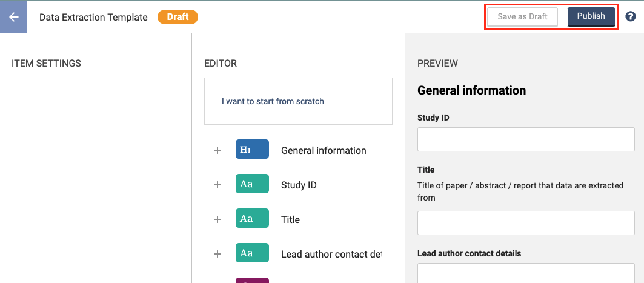This screenshot has width=644, height=283.
Task: Click the plus icon beside Study ID
Action: pyautogui.click(x=217, y=185)
